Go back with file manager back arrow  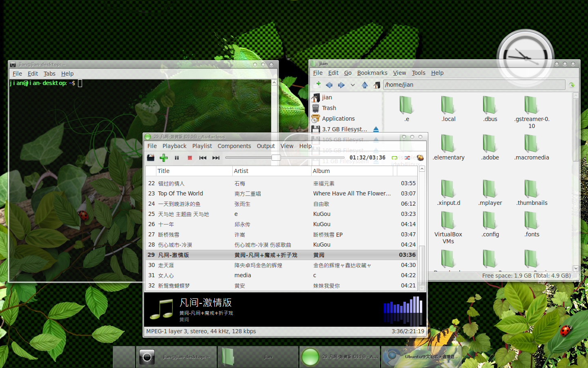(329, 85)
